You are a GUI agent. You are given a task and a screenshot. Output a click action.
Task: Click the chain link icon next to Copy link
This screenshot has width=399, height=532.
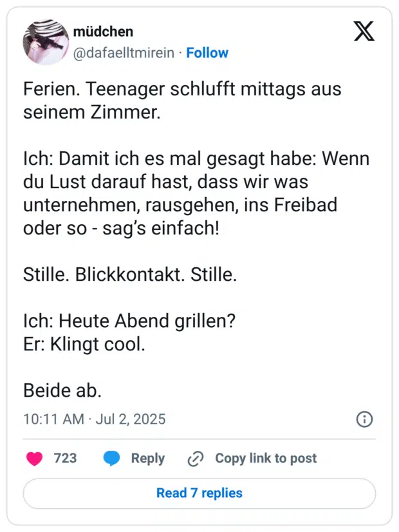pyautogui.click(x=193, y=459)
